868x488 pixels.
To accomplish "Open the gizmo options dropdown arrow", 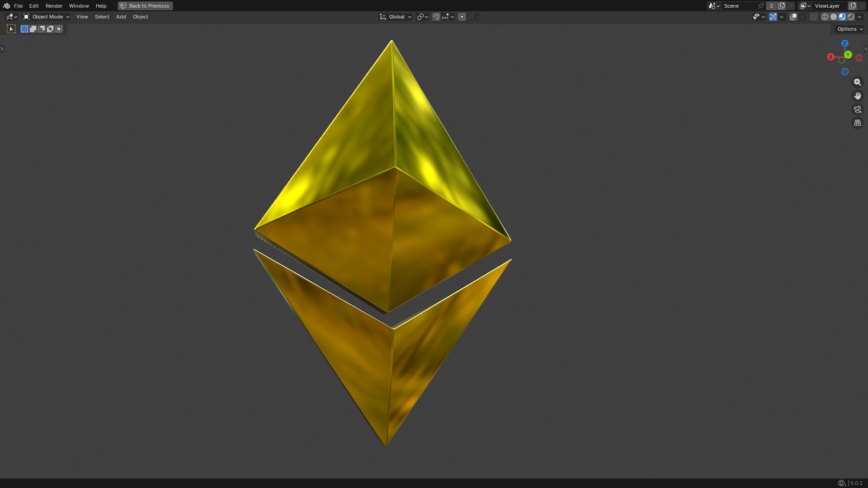I will coord(782,17).
